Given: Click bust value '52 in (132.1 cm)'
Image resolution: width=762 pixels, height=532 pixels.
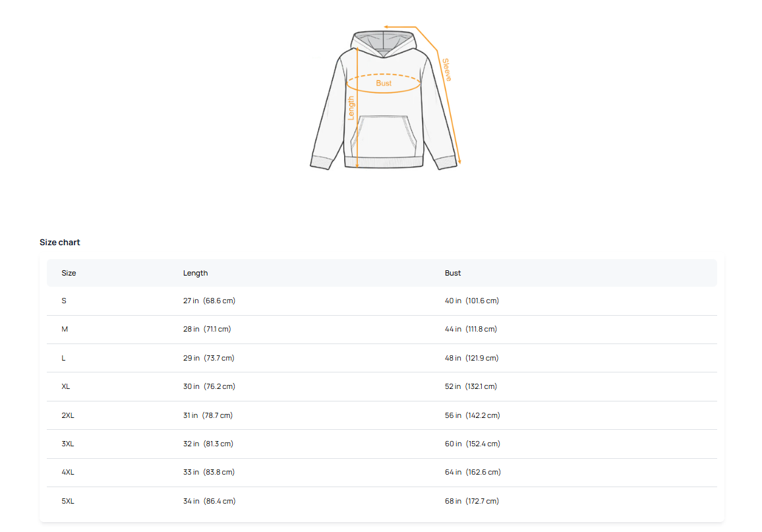Looking at the screenshot, I should (x=471, y=387).
